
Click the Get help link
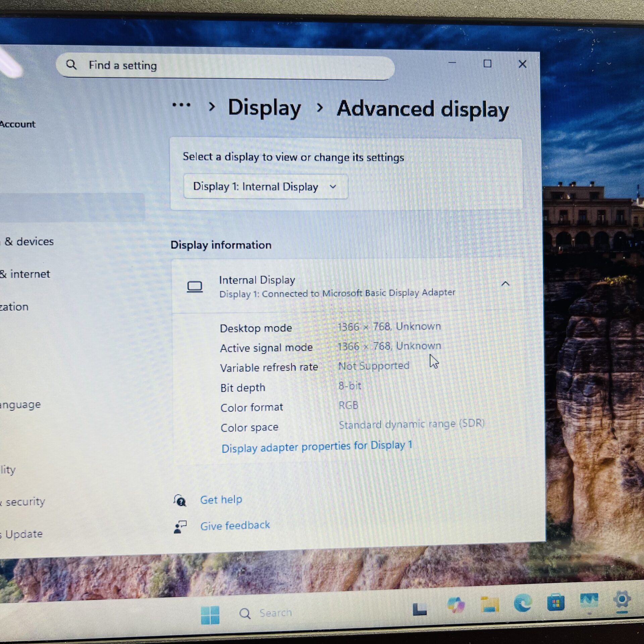point(221,499)
